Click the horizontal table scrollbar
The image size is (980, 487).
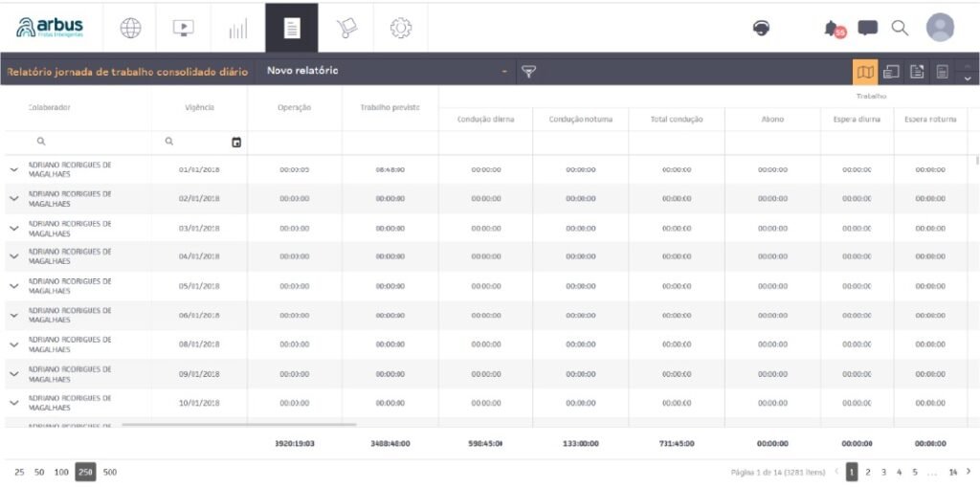[239, 424]
